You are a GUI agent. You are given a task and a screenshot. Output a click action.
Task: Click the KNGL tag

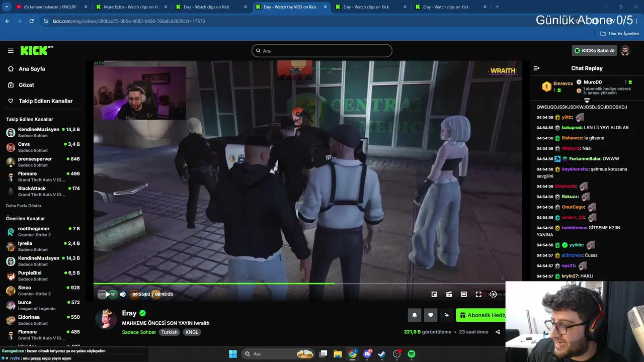(x=192, y=332)
